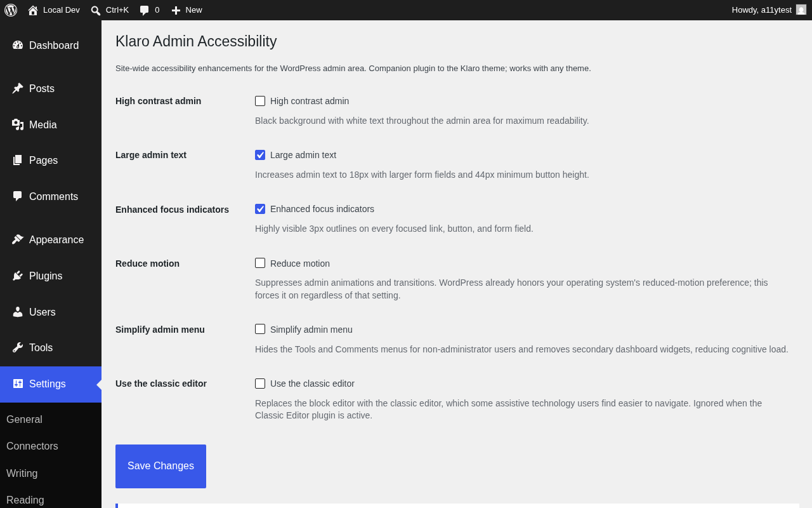Screen dimensions: 812x508
Task: Open the WordPress logo menu
Action: coord(11,10)
